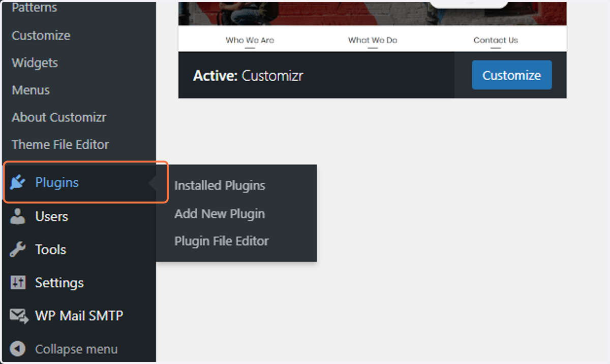610x364 pixels.
Task: Open About Customizr link
Action: (59, 117)
